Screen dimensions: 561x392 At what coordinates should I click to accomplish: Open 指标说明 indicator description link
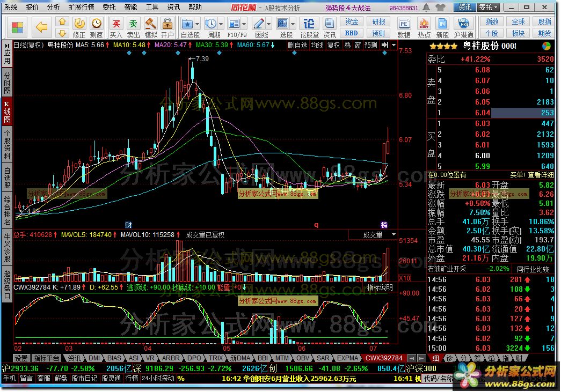click(x=380, y=287)
